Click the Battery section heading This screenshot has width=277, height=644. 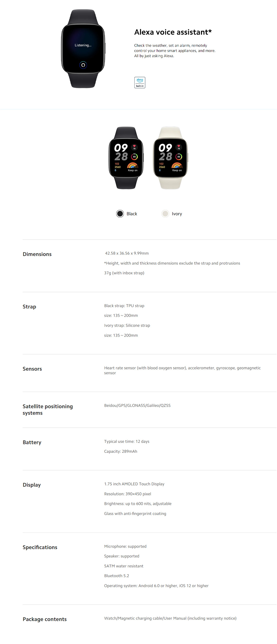32,442
